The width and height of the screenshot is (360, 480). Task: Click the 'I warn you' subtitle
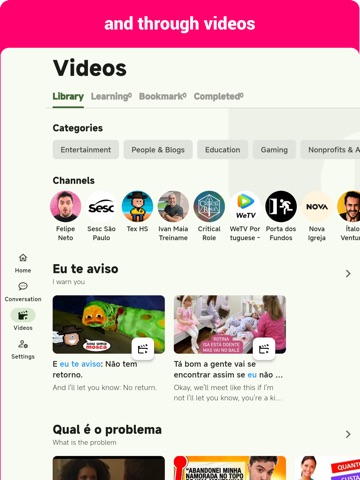[69, 282]
